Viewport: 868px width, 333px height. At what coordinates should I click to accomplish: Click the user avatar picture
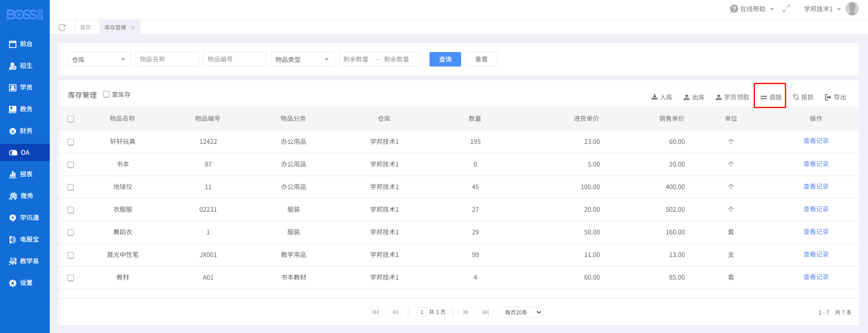coord(852,9)
